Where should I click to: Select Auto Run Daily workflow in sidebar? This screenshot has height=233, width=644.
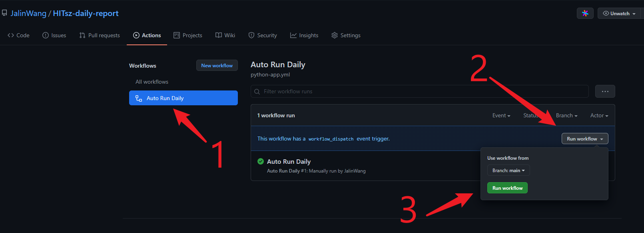tap(183, 98)
